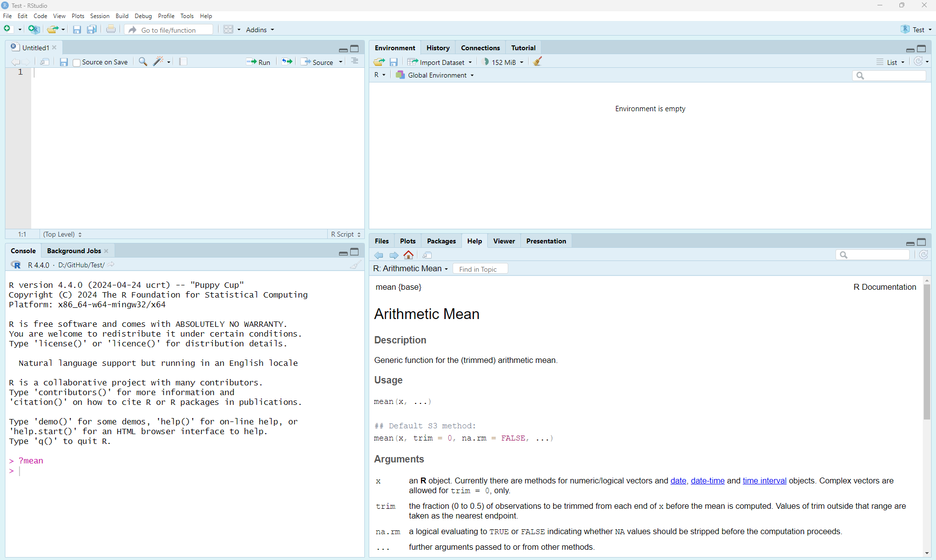Click the Refresh environment icon
This screenshot has width=936, height=560.
(918, 61)
